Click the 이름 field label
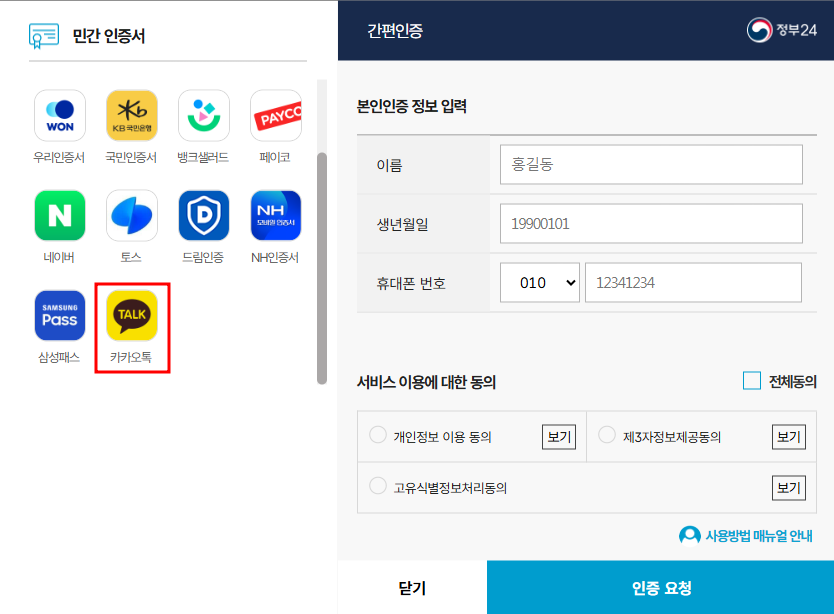This screenshot has height=614, width=834. (x=389, y=165)
